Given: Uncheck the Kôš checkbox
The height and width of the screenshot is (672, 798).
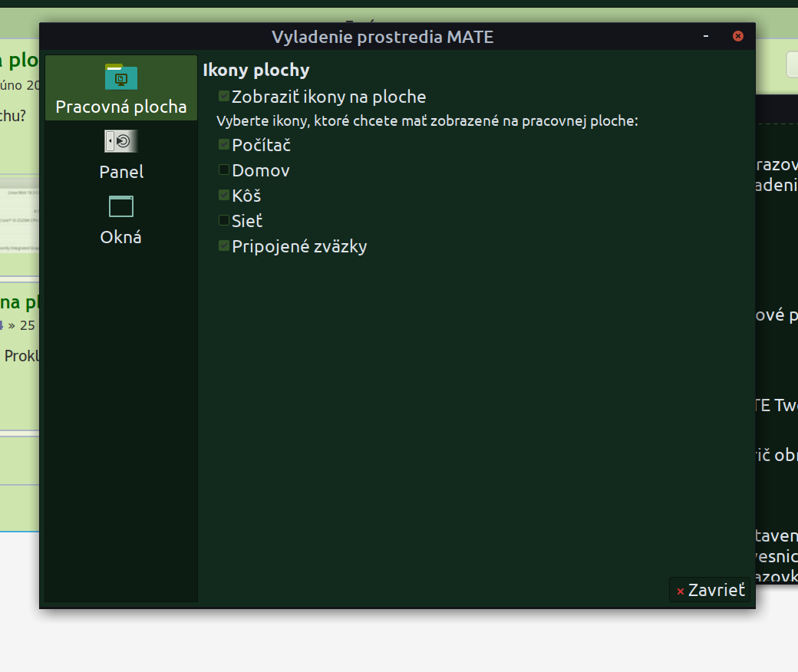Looking at the screenshot, I should pyautogui.click(x=224, y=196).
